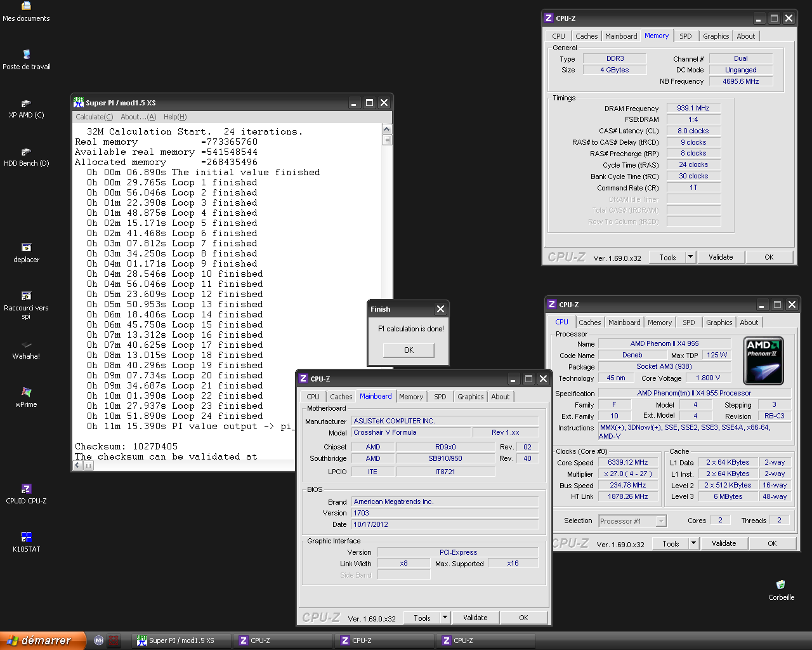The width and height of the screenshot is (812, 650).
Task: Open About tab in Memory CPU-Z window
Action: (x=745, y=36)
